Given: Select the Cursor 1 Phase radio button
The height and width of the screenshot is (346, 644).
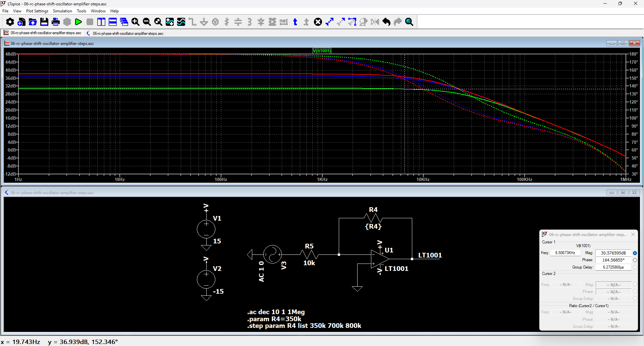Looking at the screenshot, I should coord(635,260).
